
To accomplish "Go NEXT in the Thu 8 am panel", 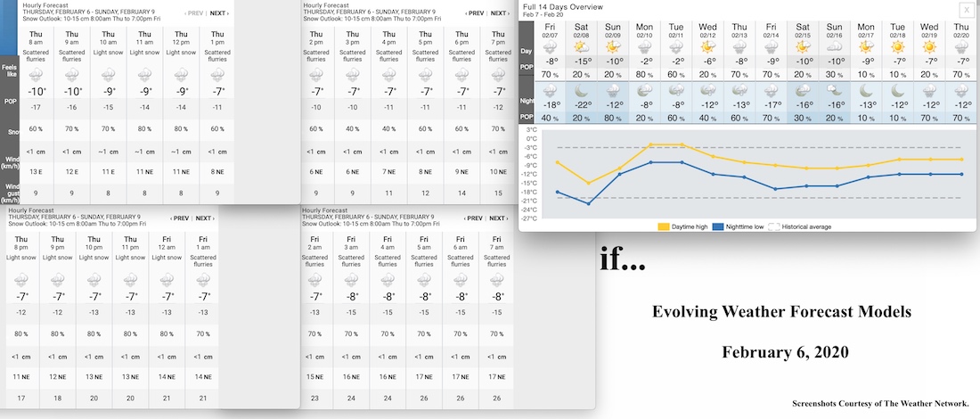I will [219, 13].
